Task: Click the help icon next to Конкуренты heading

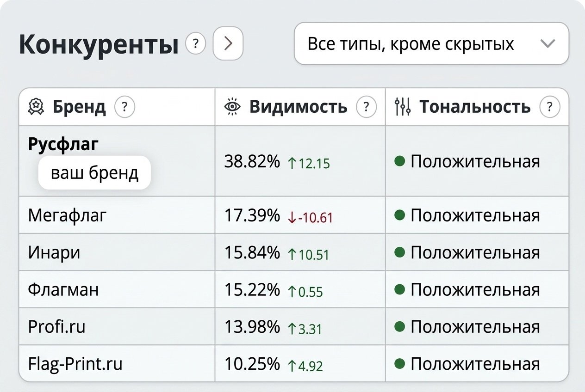Action: 195,44
